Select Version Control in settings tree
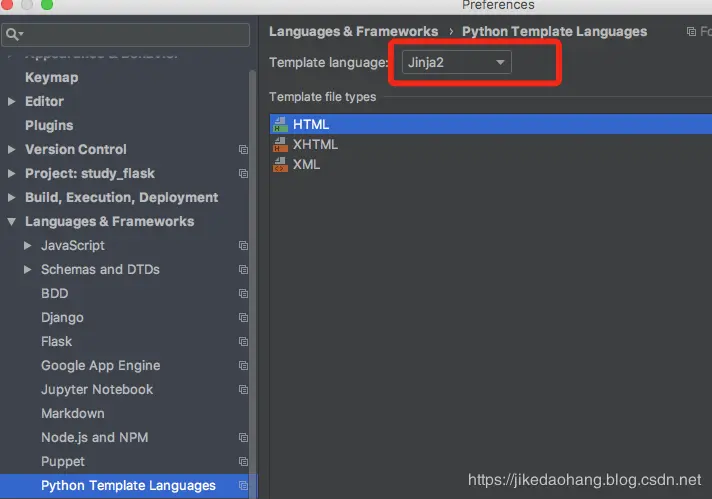This screenshot has width=712, height=499. pos(76,149)
